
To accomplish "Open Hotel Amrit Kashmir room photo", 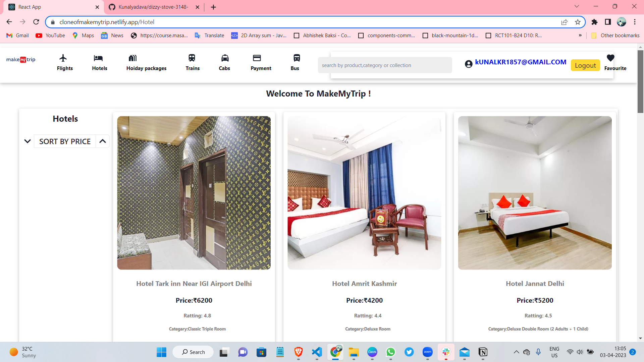I will 364,193.
